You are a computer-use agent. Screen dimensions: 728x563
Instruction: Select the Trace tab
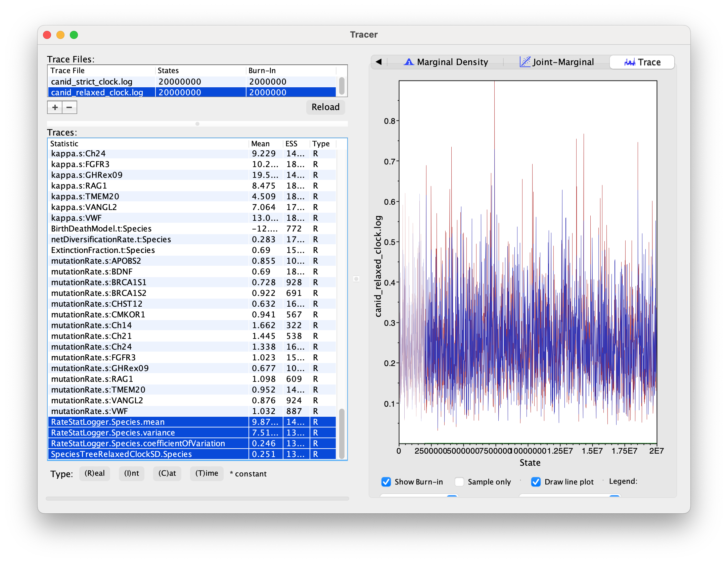[x=642, y=62]
